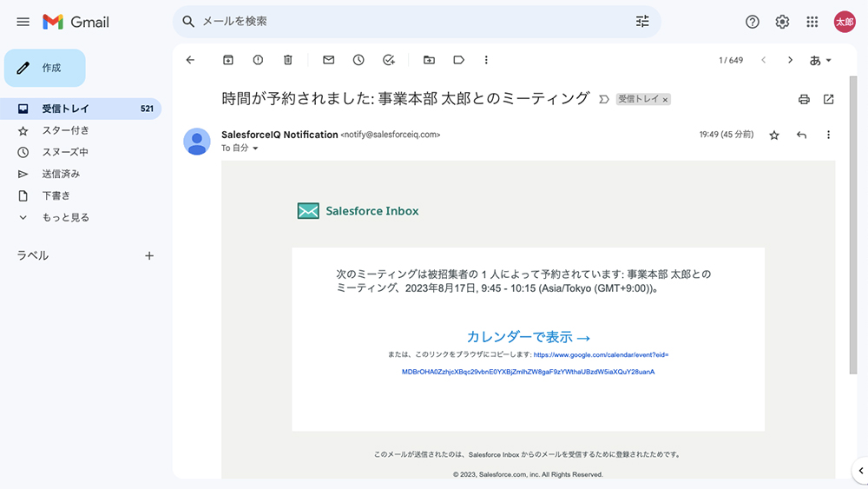This screenshot has width=868, height=489.
Task: Click the search magnifier icon
Action: tap(188, 22)
